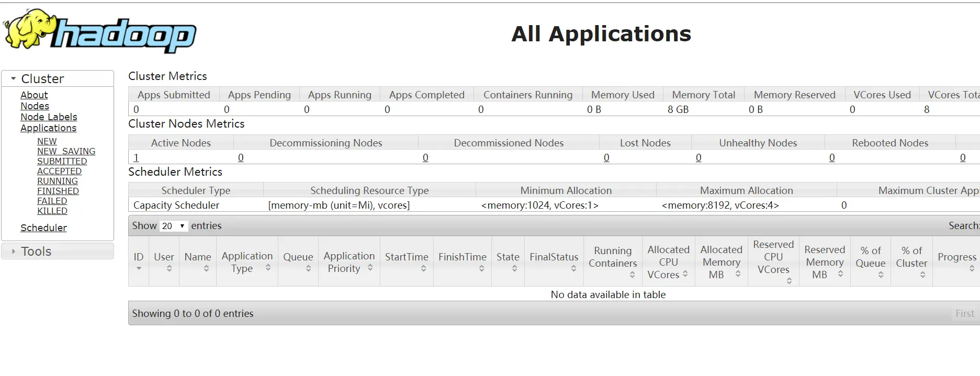Sort by % of Queue column
The image size is (980, 376).
871,261
